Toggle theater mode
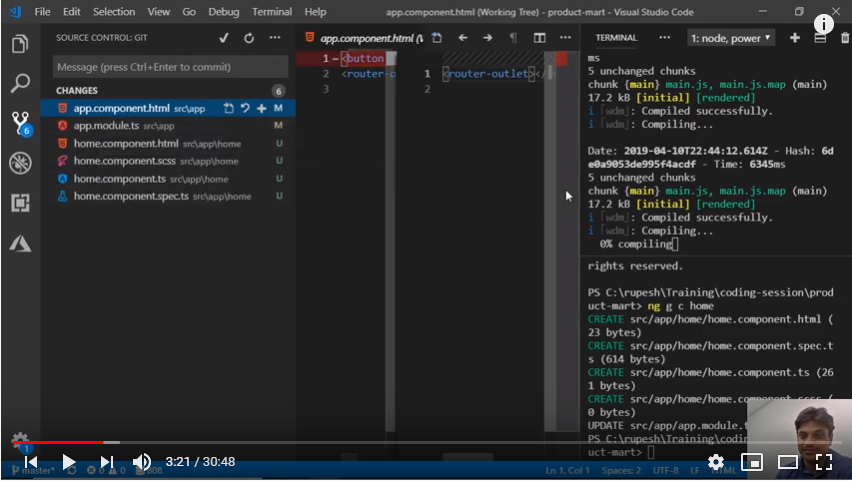852x481 pixels. 787,462
